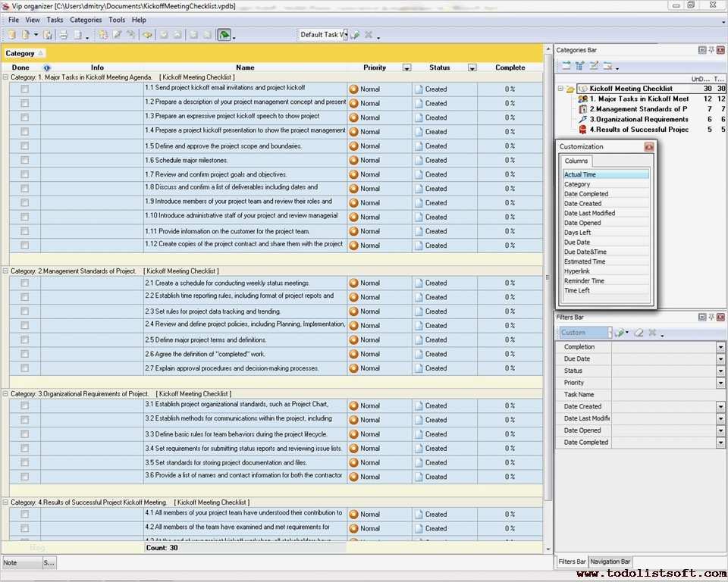Check Done box for task 1.1
This screenshot has height=582, width=728.
click(x=24, y=89)
